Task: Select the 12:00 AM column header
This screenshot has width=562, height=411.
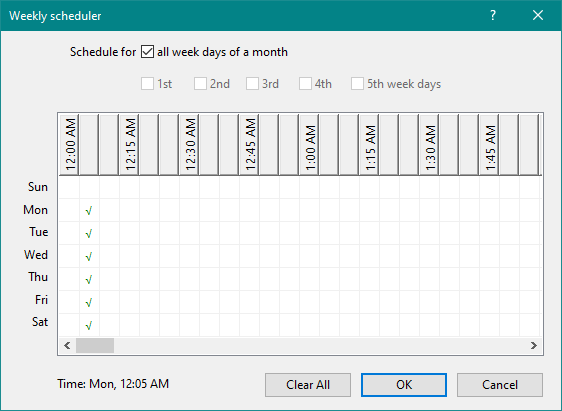Action: (x=69, y=145)
